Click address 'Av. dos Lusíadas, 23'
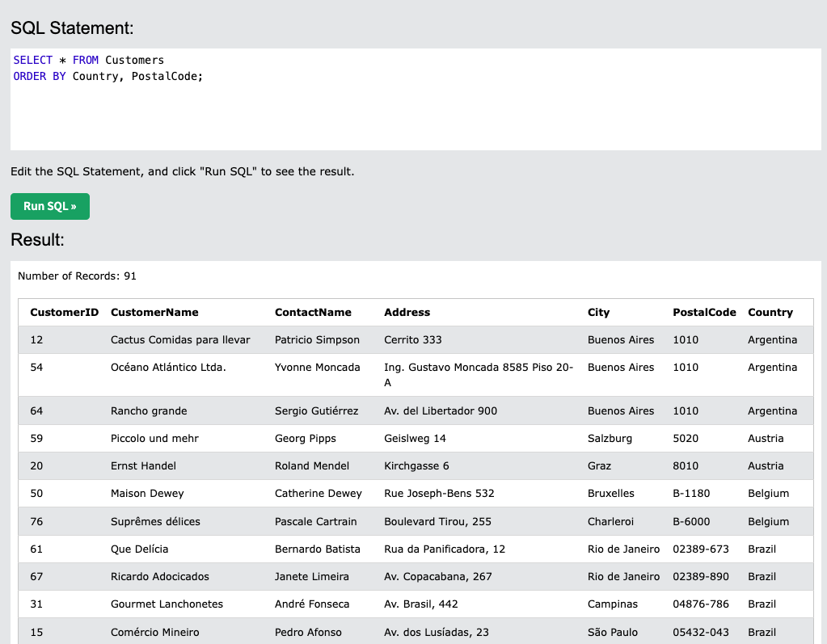The width and height of the screenshot is (827, 644). [x=437, y=632]
